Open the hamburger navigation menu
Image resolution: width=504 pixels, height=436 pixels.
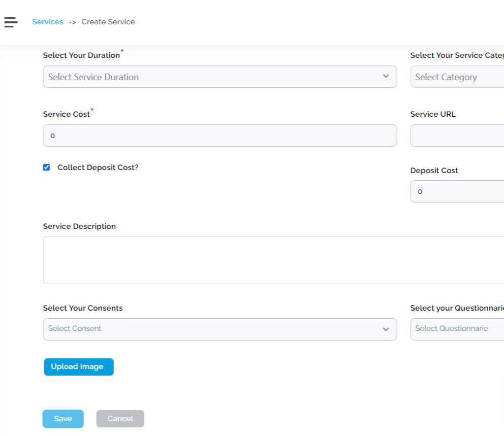click(11, 22)
